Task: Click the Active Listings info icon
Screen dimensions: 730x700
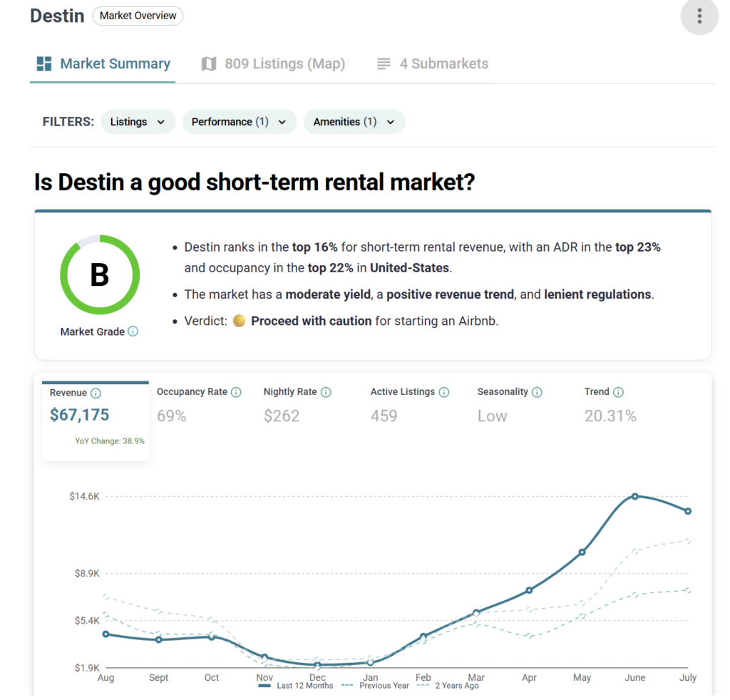Action: (x=443, y=392)
